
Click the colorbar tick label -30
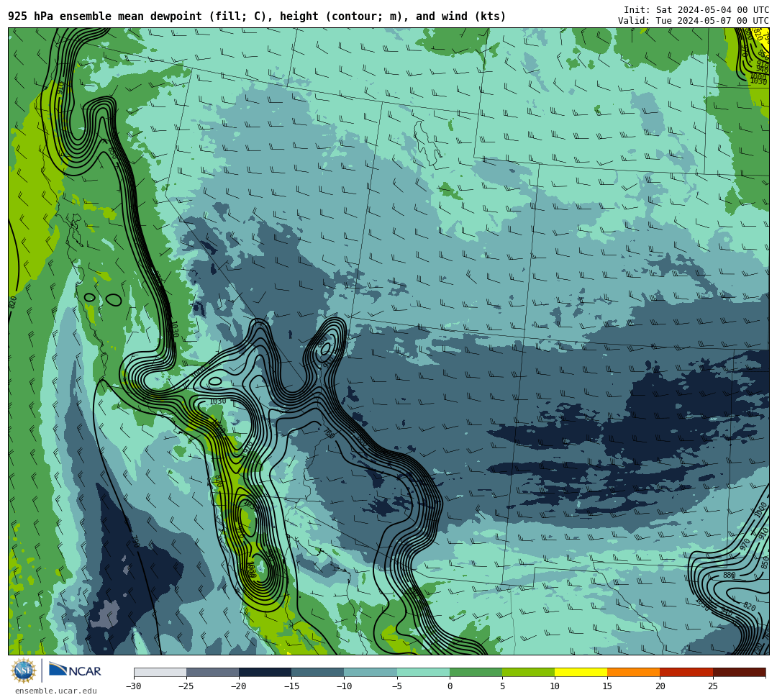coord(134,686)
